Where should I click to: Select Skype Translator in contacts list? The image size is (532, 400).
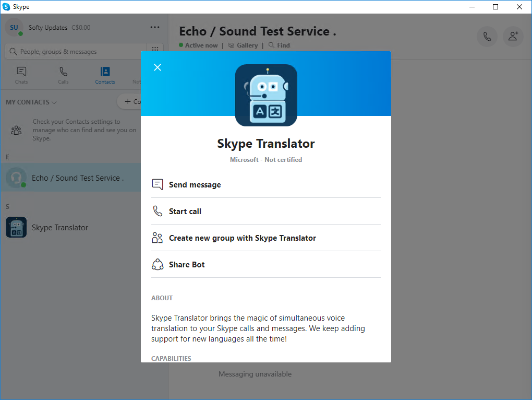(x=70, y=227)
